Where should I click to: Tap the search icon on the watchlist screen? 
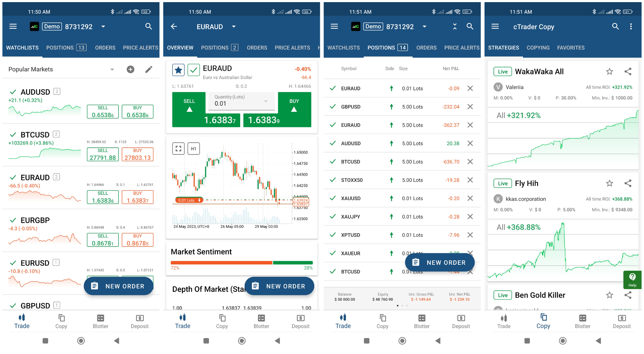(148, 26)
